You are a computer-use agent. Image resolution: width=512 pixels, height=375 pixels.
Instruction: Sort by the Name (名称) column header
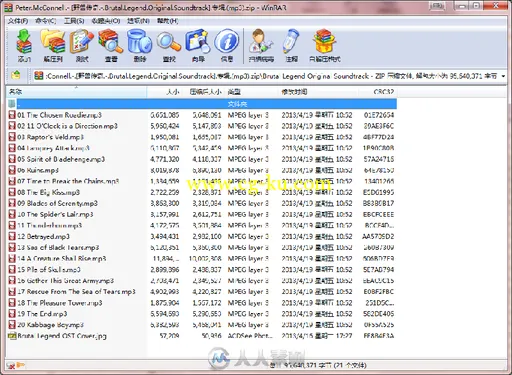76,92
